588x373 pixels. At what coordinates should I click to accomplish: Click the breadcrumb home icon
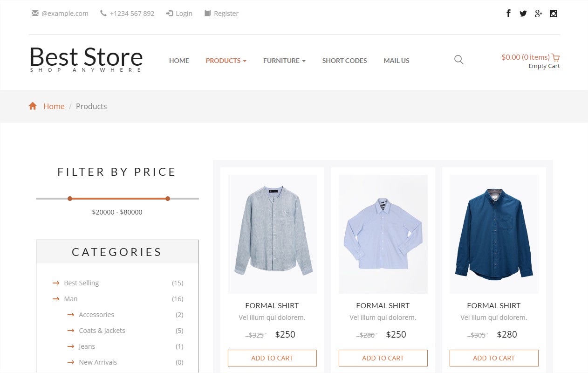pyautogui.click(x=33, y=106)
